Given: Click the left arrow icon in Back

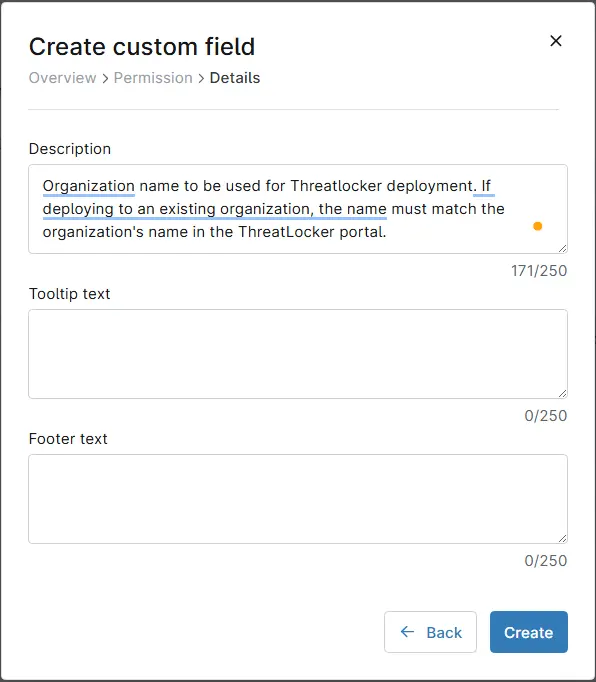Looking at the screenshot, I should (407, 632).
